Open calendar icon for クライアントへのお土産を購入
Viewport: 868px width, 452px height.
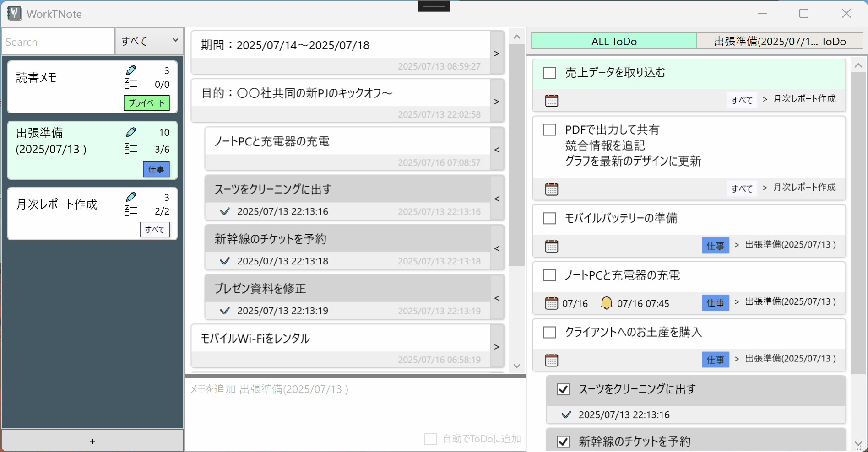click(552, 360)
